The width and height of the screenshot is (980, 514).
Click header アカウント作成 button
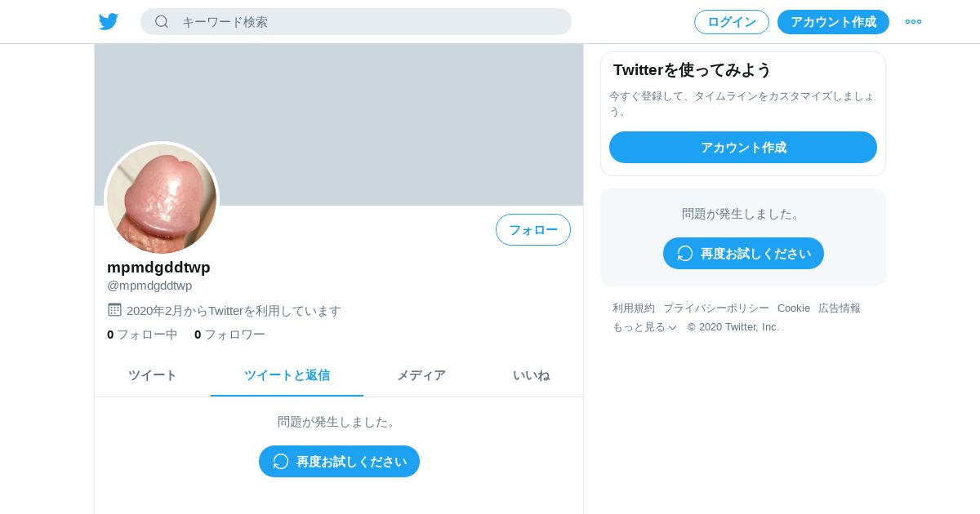pyautogui.click(x=833, y=22)
